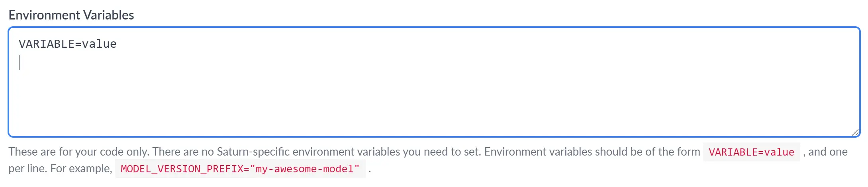Click inside the Environment Variables text area
Image resolution: width=868 pixels, height=187 pixels.
coord(434,82)
